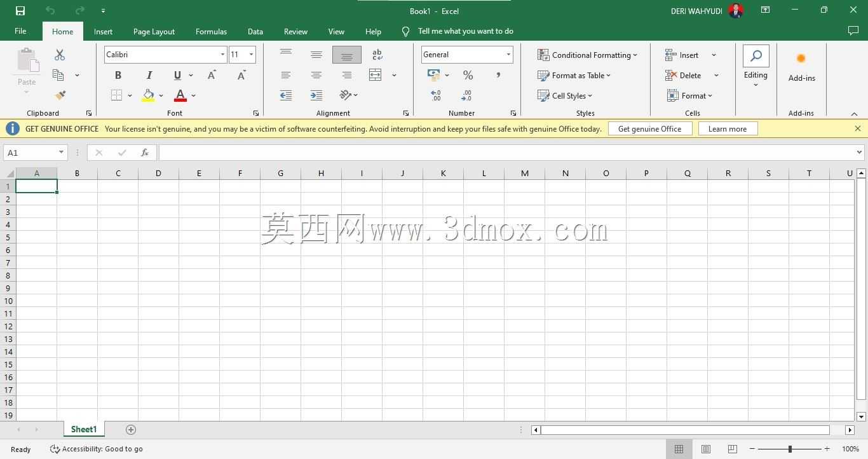Image resolution: width=868 pixels, height=459 pixels.
Task: Dismiss the license warning bar
Action: [x=858, y=128]
